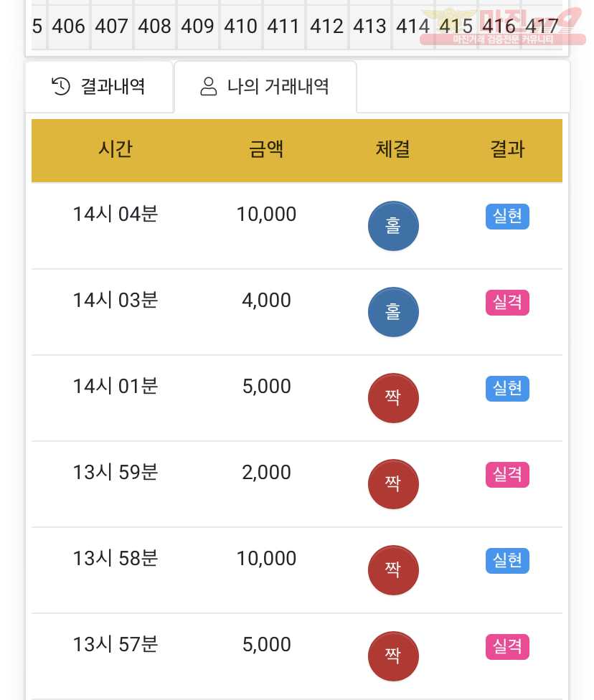Image resolution: width=594 pixels, height=700 pixels.
Task: Click the 실현 badge for 14시 04분
Action: coord(507,217)
